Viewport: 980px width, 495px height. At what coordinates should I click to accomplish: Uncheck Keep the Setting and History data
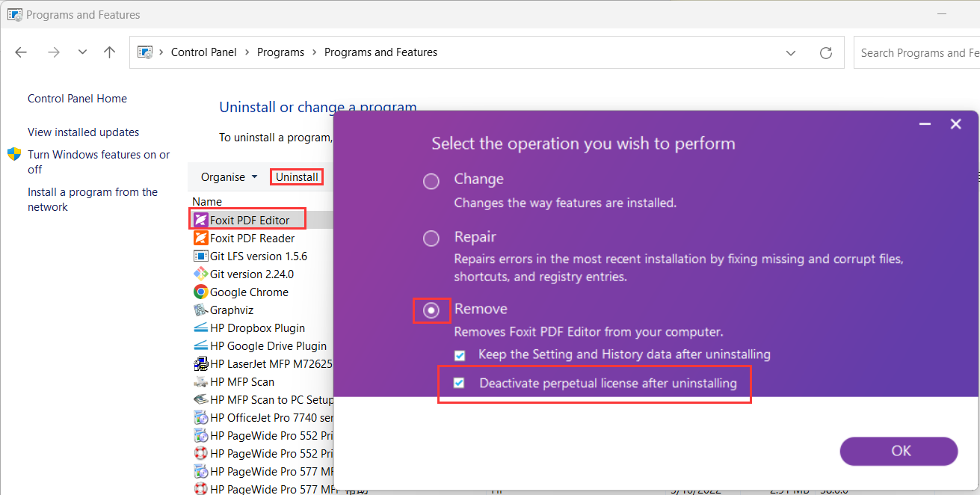[460, 354]
